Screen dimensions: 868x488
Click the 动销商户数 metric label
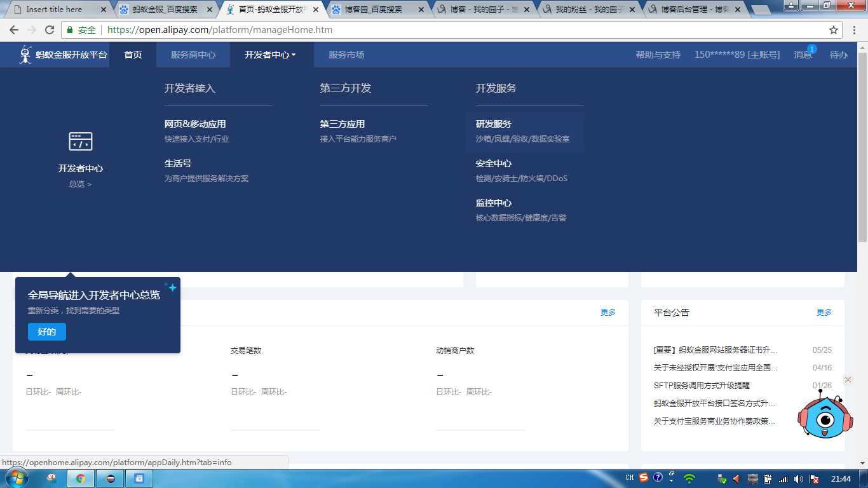(x=455, y=350)
